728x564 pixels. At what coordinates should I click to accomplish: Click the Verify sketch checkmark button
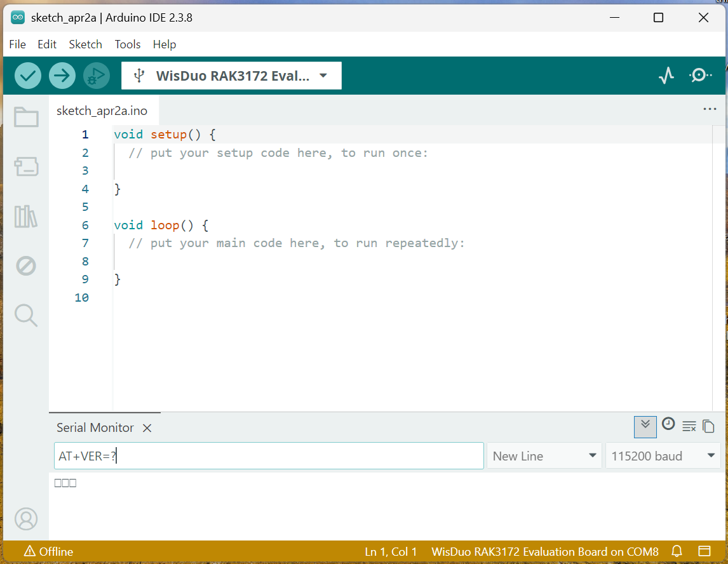click(x=28, y=76)
